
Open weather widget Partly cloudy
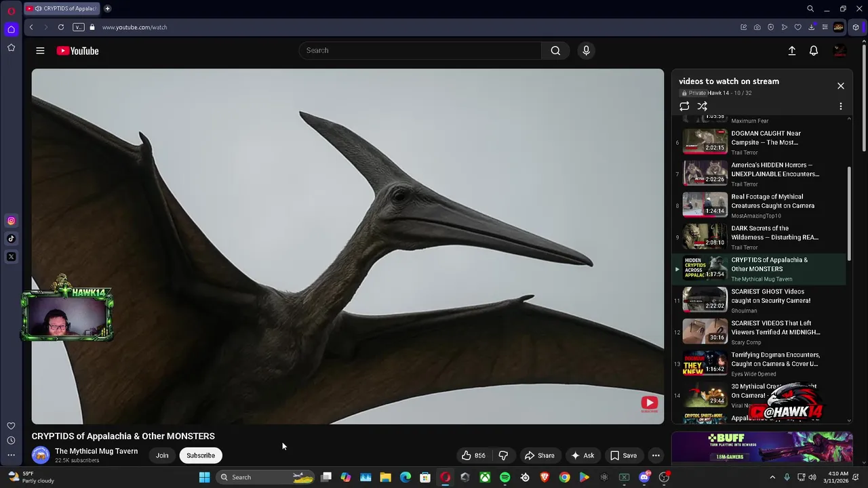click(31, 477)
